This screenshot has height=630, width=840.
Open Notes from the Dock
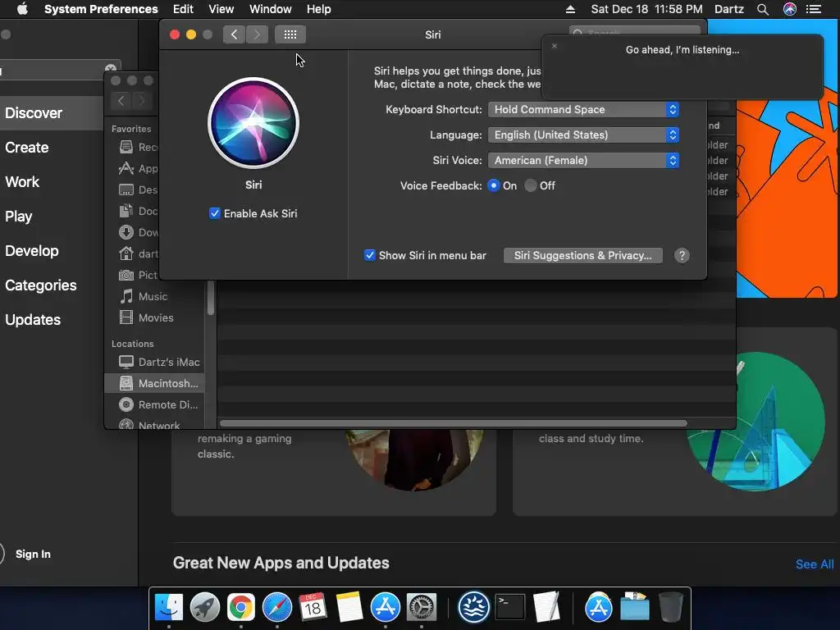pyautogui.click(x=349, y=607)
